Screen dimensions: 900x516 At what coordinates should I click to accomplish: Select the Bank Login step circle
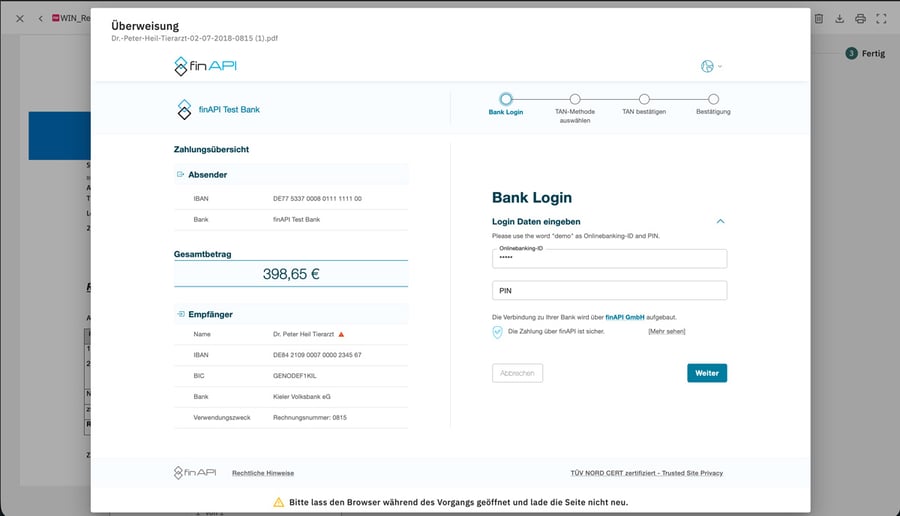[x=506, y=99]
